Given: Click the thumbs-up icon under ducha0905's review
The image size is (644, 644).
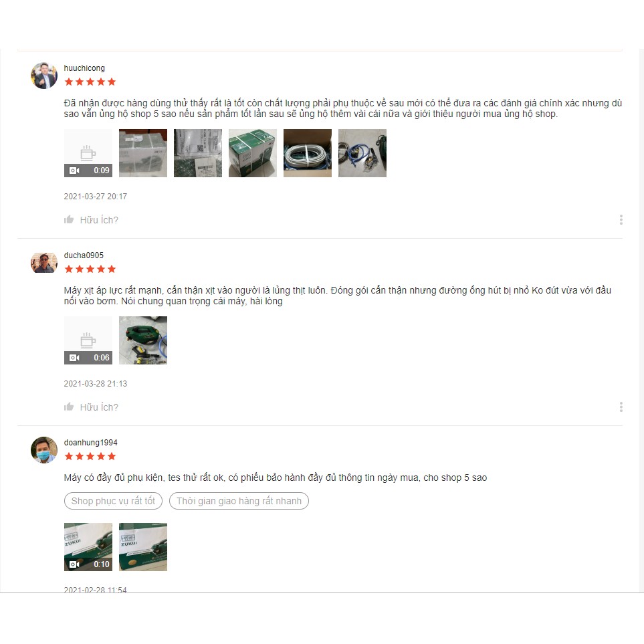Looking at the screenshot, I should [x=69, y=407].
